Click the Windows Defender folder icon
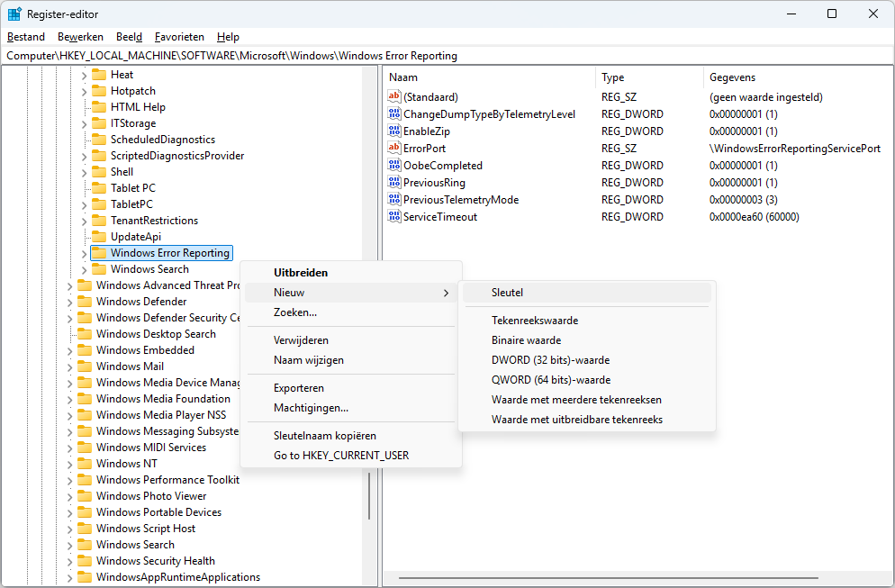 pos(85,302)
